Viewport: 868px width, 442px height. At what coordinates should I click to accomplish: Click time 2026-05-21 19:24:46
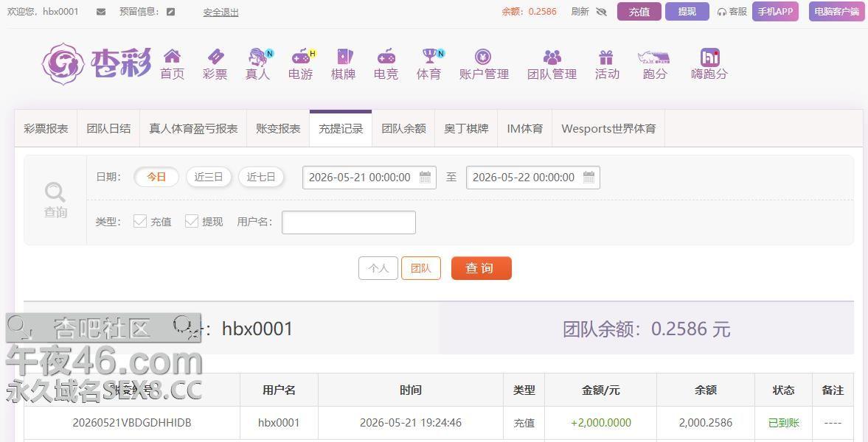411,423
